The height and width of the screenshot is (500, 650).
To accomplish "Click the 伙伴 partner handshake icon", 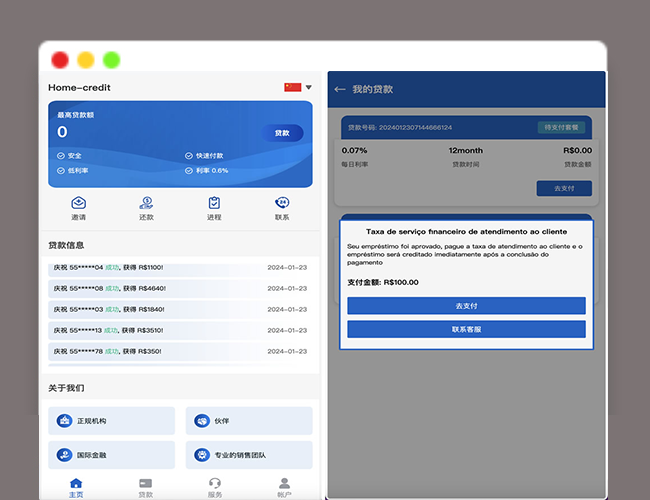I will [x=203, y=421].
